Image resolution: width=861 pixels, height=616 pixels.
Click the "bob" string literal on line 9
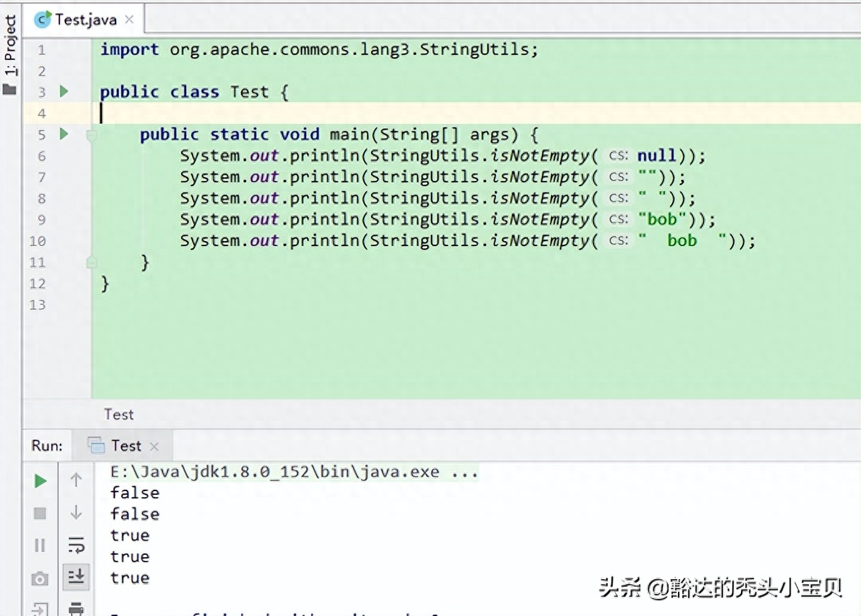(x=662, y=219)
